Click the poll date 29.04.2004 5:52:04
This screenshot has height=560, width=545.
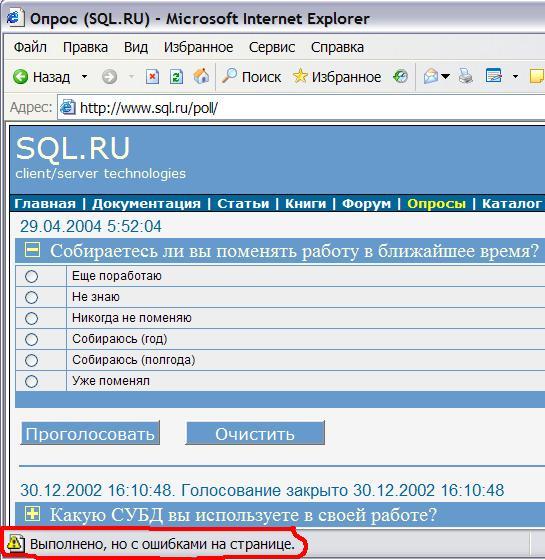[x=91, y=226]
